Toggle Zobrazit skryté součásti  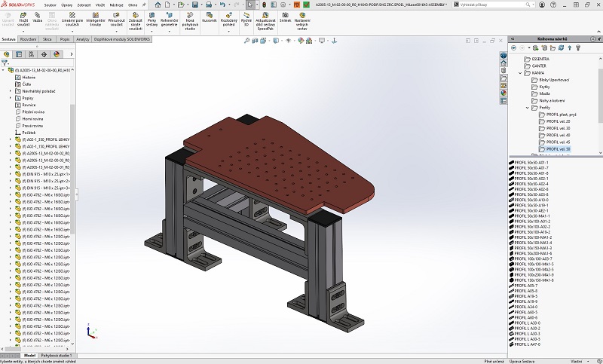[x=136, y=17]
